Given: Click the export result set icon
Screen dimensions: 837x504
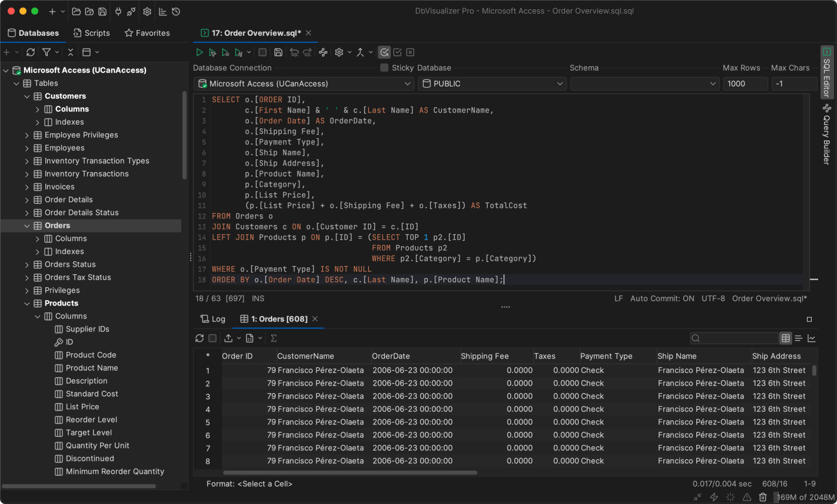Looking at the screenshot, I should (x=229, y=338).
